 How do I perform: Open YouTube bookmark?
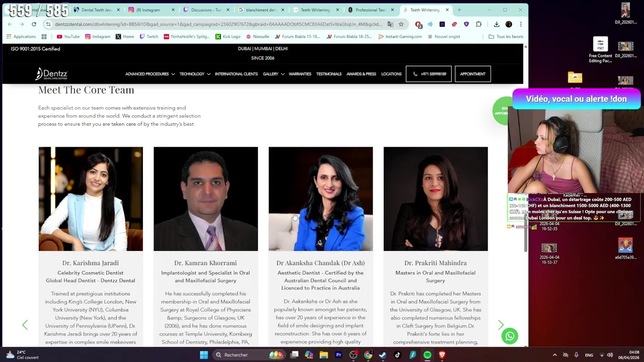point(68,37)
